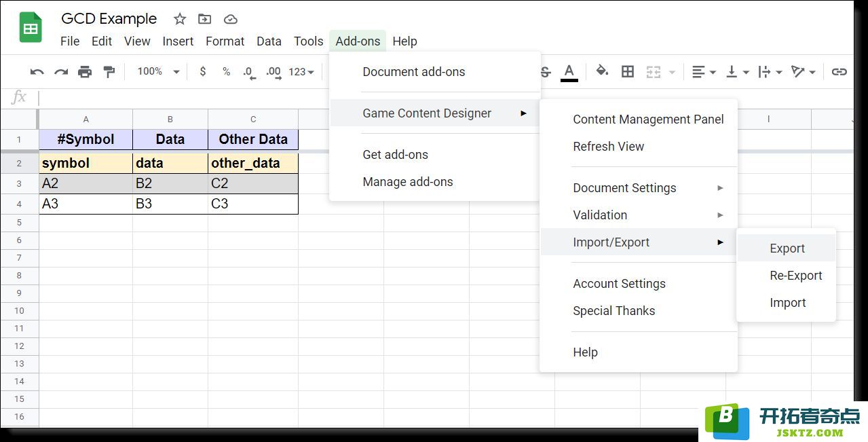The height and width of the screenshot is (442, 868).
Task: Open the Google Sheets home icon
Action: [31, 29]
